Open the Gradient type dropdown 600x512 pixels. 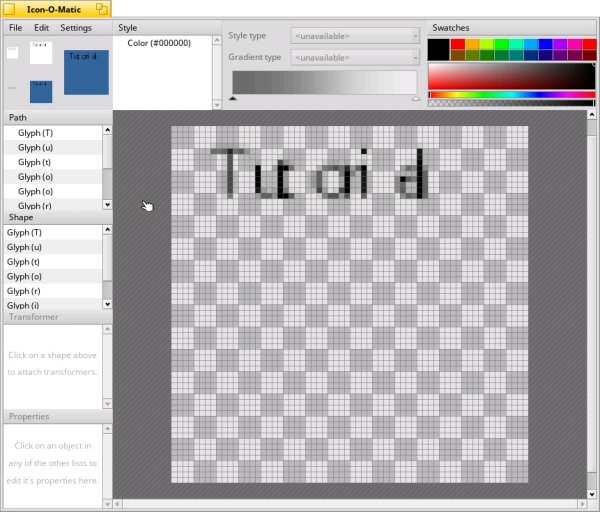pyautogui.click(x=355, y=58)
